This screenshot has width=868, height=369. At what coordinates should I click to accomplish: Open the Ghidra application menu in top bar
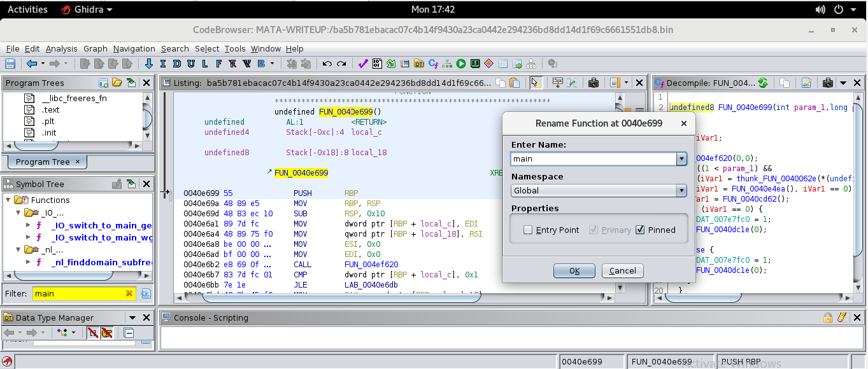(87, 10)
